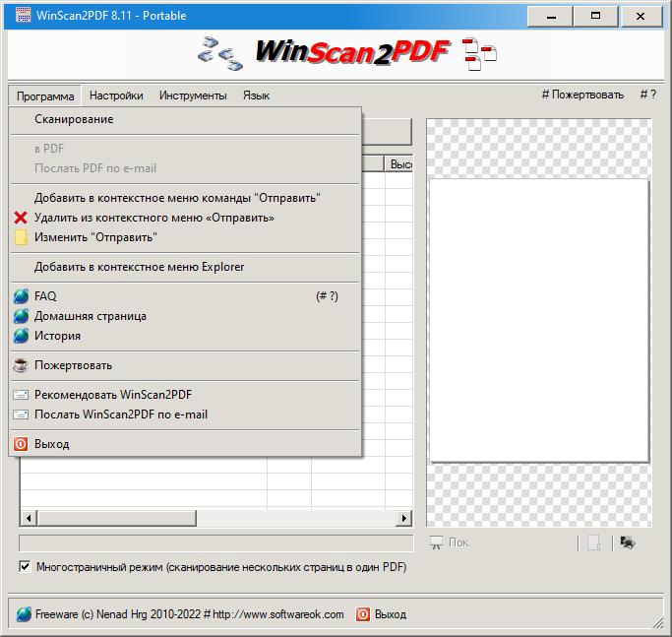Click the page icon under the preview
The height and width of the screenshot is (637, 672).
pyautogui.click(x=593, y=542)
